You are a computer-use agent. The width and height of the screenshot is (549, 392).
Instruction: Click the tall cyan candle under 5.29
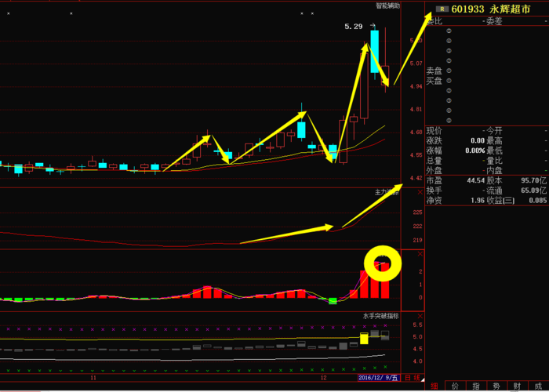point(375,52)
